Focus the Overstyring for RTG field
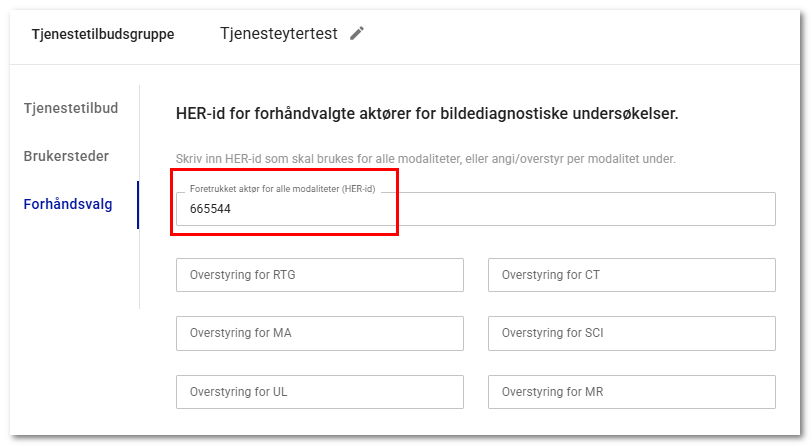Viewport: 811px width, 446px height. pos(319,275)
